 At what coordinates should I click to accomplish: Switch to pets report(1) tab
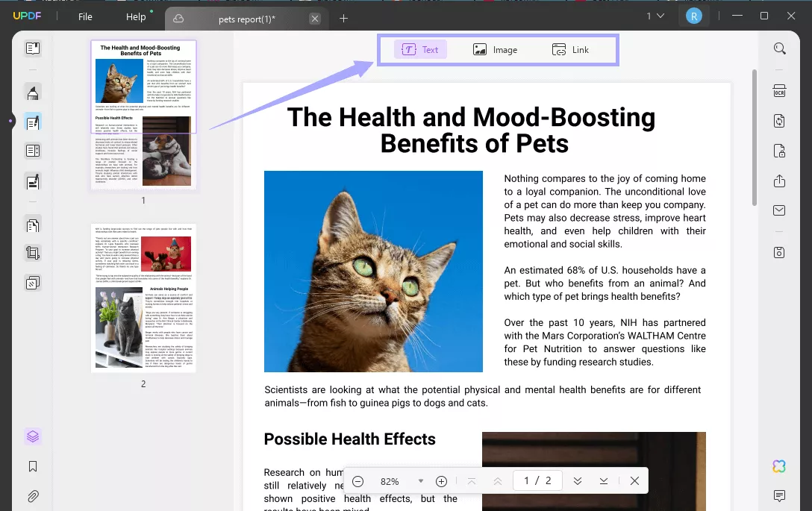point(246,19)
